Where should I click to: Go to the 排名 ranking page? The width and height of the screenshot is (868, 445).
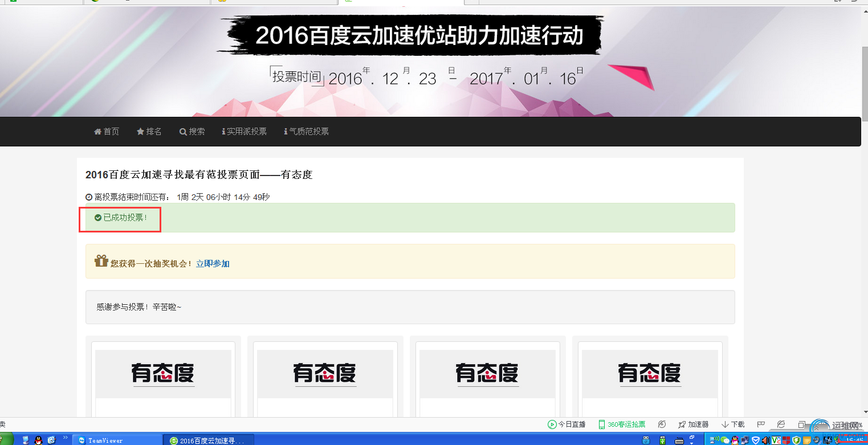click(x=149, y=132)
